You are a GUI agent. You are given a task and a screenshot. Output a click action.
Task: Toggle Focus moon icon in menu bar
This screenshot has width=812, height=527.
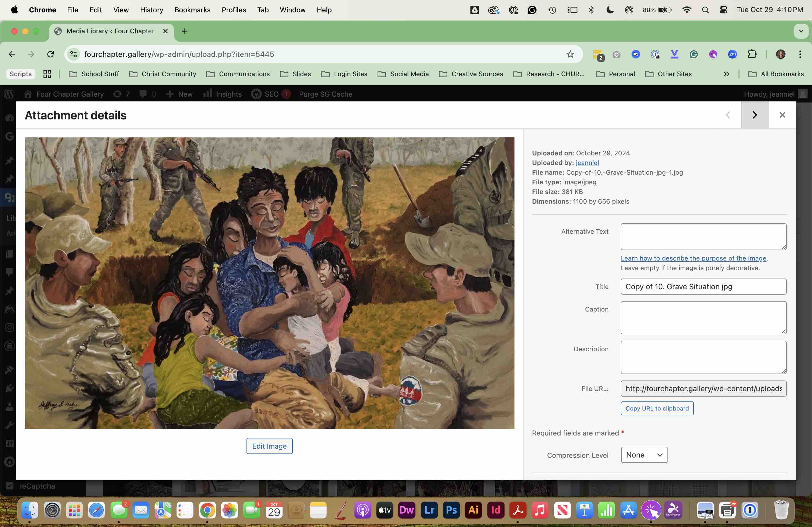(610, 10)
